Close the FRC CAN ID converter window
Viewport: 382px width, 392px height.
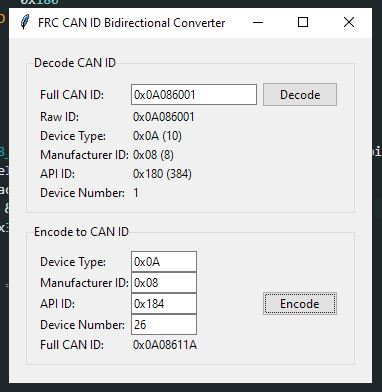[349, 22]
